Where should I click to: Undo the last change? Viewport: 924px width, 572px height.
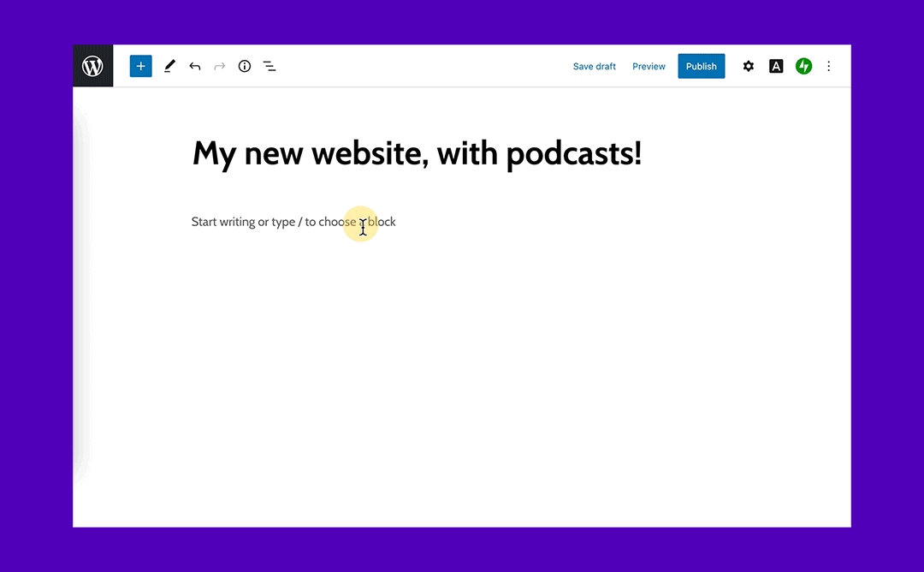pyautogui.click(x=195, y=66)
